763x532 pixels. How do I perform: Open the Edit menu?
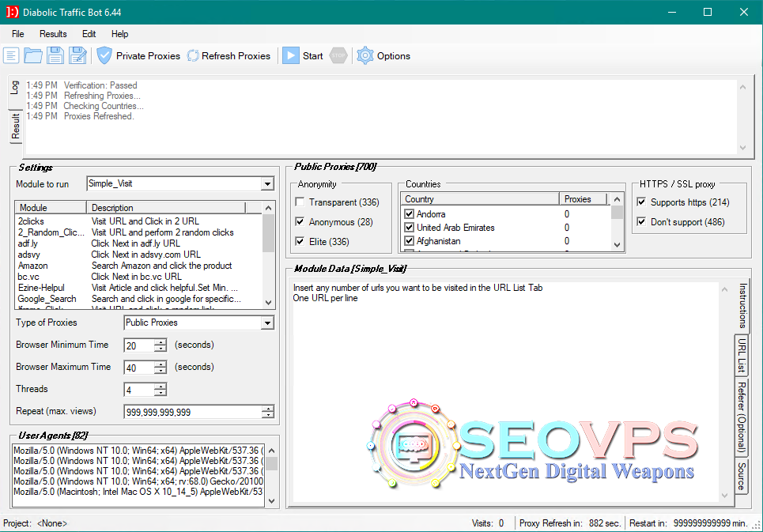(x=89, y=34)
